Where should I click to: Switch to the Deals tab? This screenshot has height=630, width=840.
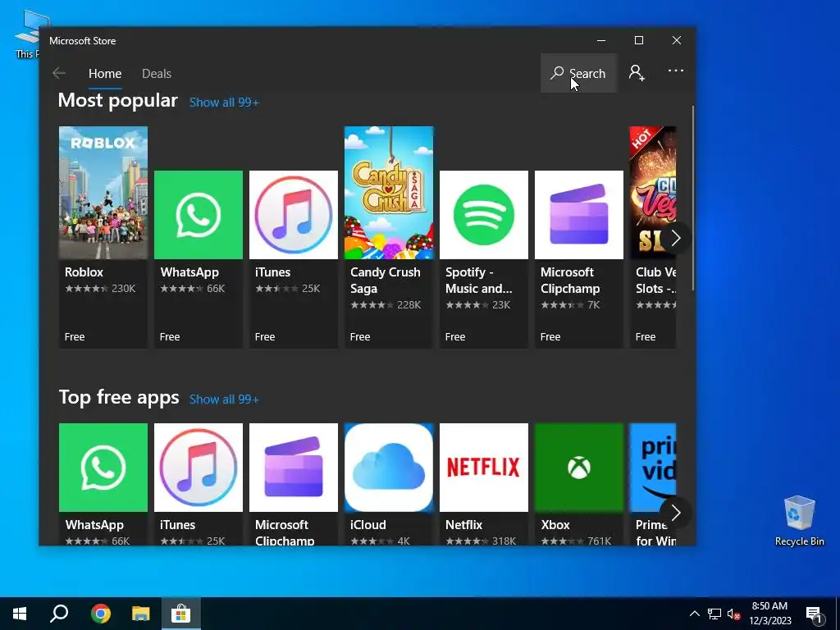[157, 74]
